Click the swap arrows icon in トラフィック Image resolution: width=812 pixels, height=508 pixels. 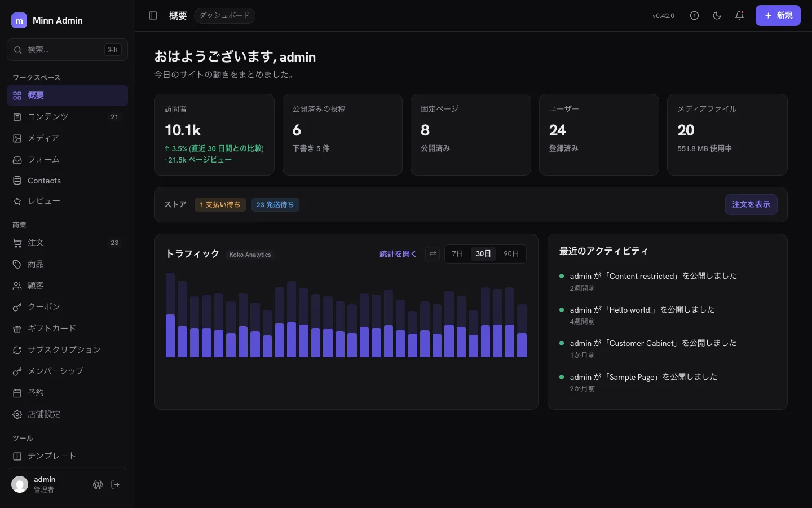433,254
